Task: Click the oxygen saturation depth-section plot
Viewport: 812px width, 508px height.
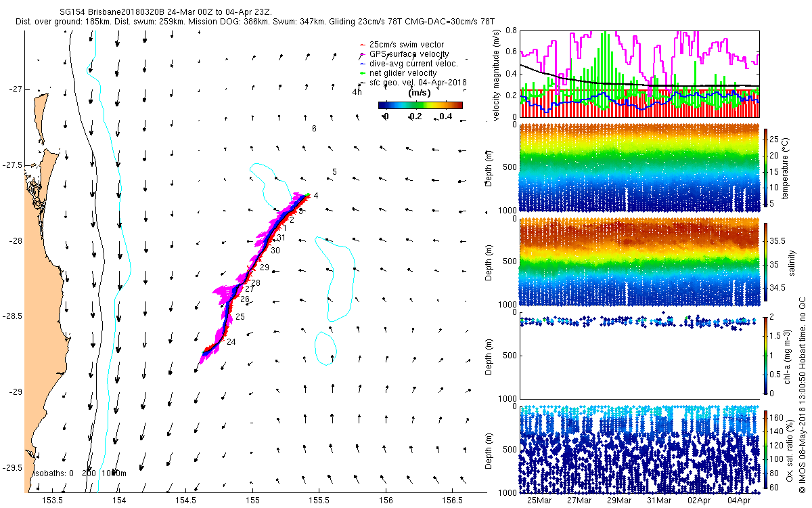Action: click(639, 449)
